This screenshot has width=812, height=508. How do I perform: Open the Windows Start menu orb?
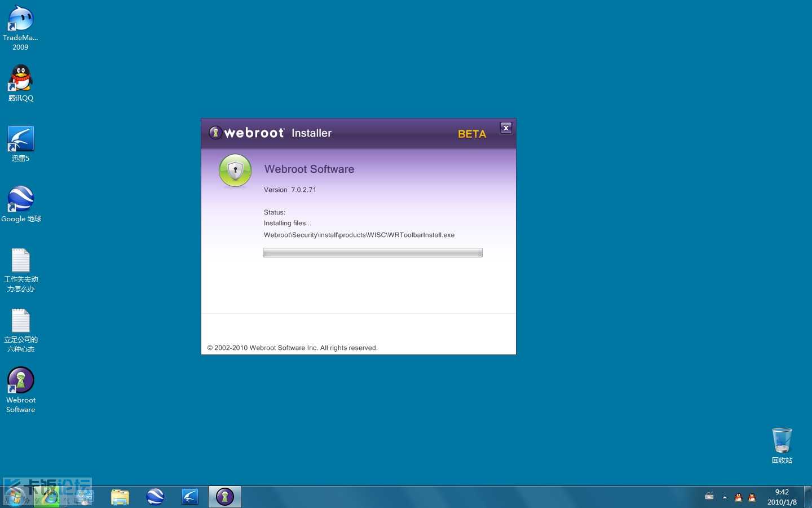[15, 497]
